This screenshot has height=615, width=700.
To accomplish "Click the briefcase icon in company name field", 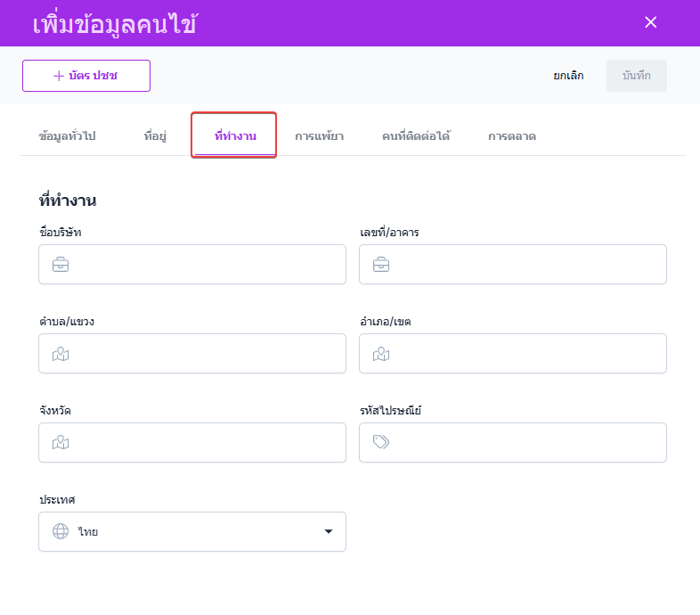I will [61, 265].
